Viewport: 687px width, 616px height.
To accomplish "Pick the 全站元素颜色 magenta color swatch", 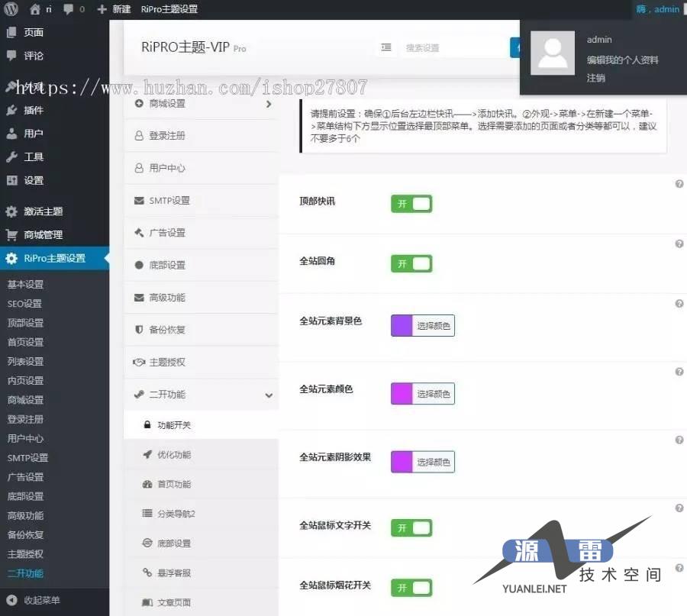I will pyautogui.click(x=402, y=393).
